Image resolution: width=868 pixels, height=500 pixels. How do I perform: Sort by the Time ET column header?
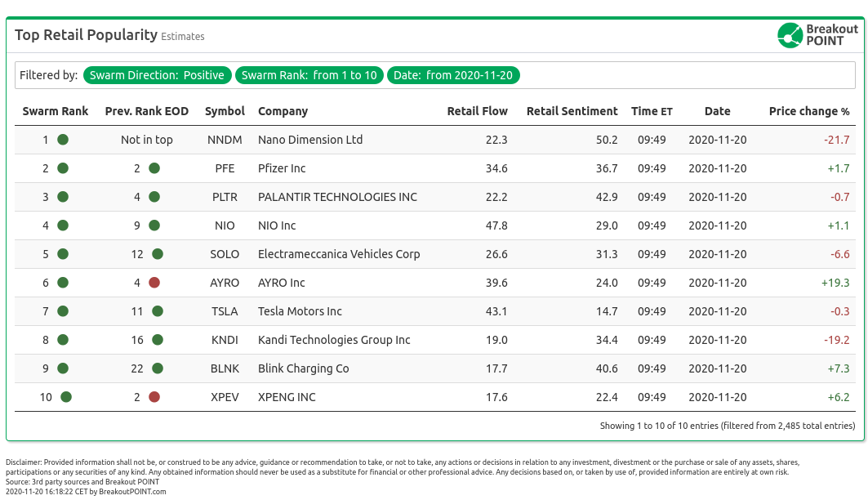tap(652, 111)
